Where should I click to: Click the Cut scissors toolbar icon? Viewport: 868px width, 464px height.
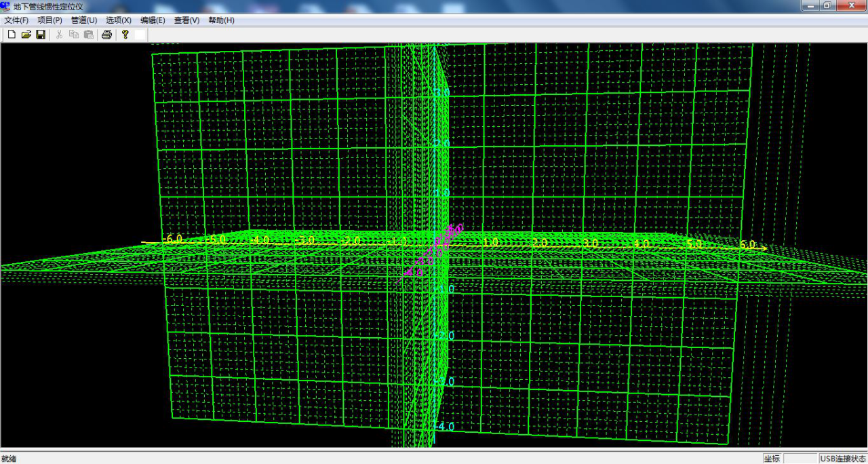pos(59,35)
